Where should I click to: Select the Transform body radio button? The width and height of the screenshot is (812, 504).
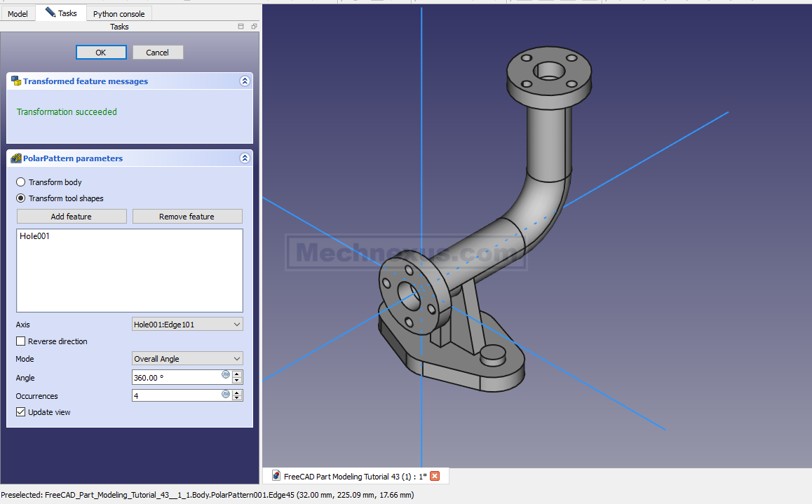coord(21,182)
